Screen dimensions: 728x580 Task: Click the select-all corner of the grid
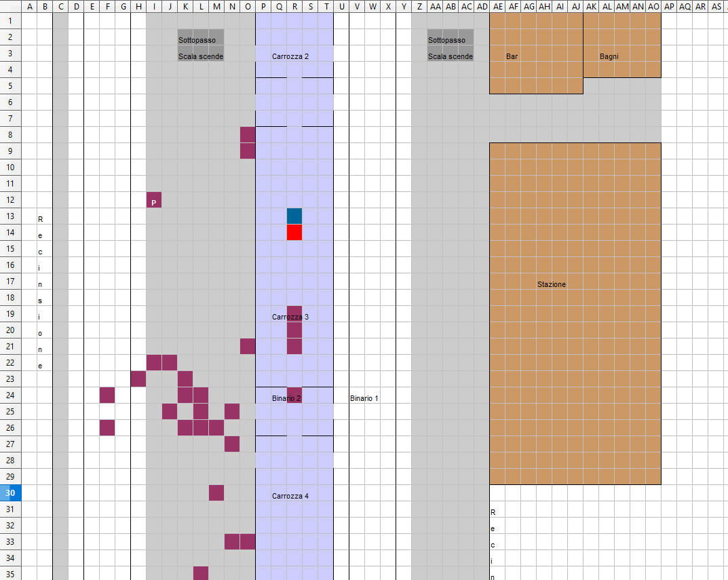point(11,6)
